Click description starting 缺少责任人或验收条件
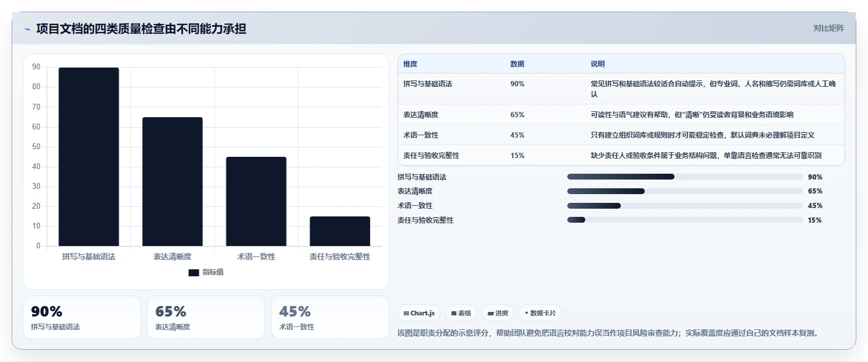This screenshot has width=868, height=362. coord(706,156)
